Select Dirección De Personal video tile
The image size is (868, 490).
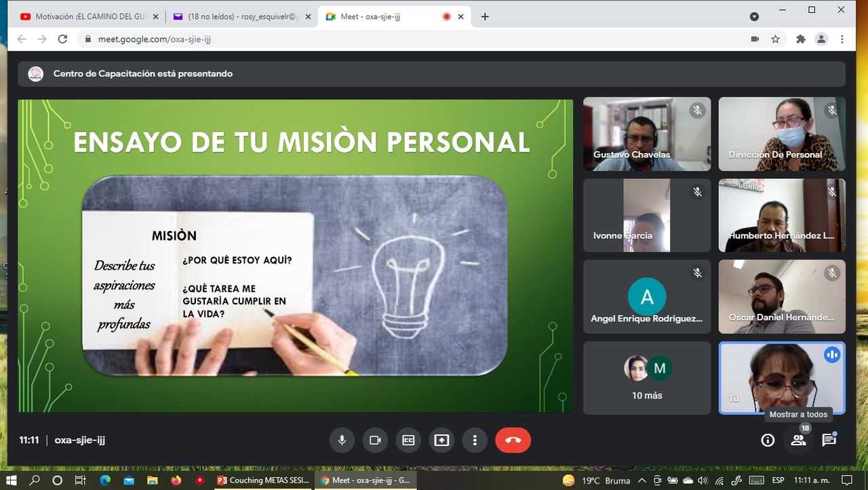click(782, 134)
